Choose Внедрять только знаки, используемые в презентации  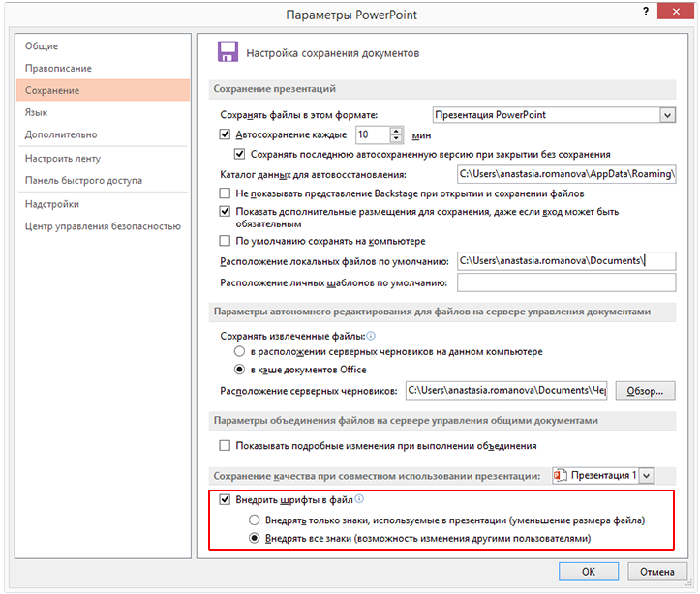pos(254,520)
